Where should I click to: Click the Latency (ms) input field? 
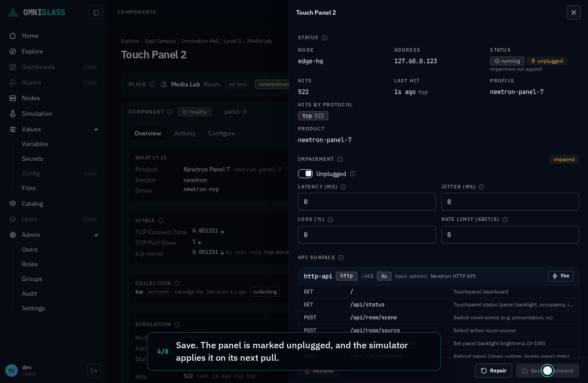tap(367, 202)
